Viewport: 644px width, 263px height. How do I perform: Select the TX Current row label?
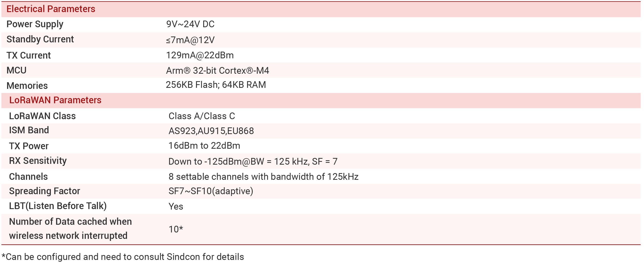click(29, 55)
